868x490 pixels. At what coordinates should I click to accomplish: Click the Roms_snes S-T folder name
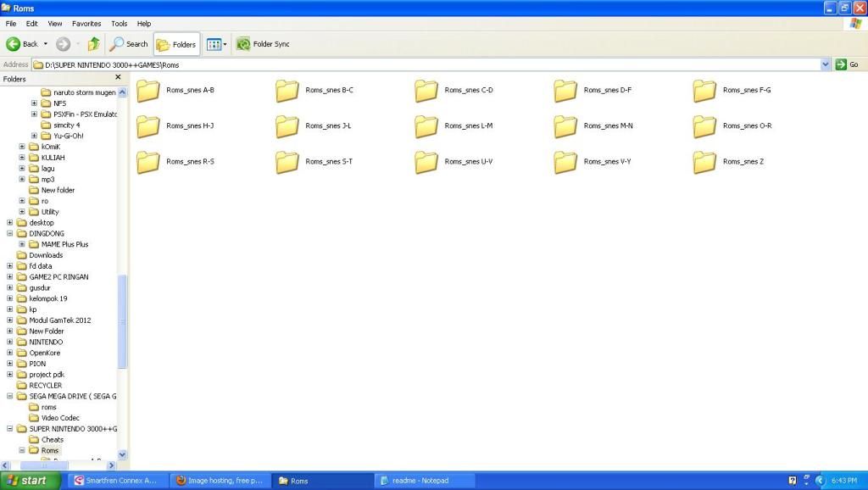click(x=329, y=162)
